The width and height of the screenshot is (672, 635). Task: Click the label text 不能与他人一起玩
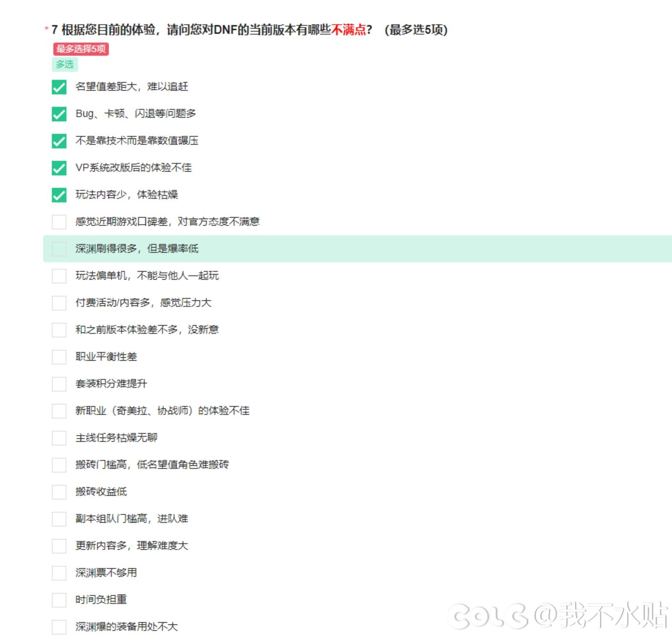click(178, 276)
